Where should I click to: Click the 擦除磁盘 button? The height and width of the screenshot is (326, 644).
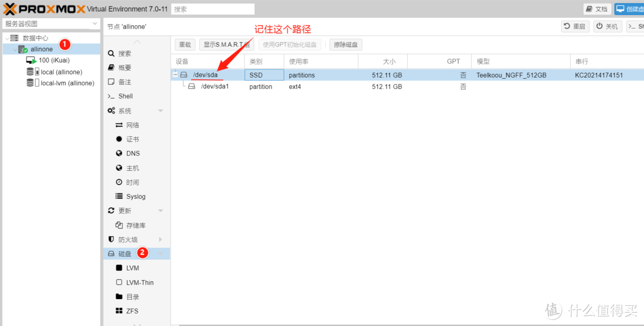coord(346,45)
